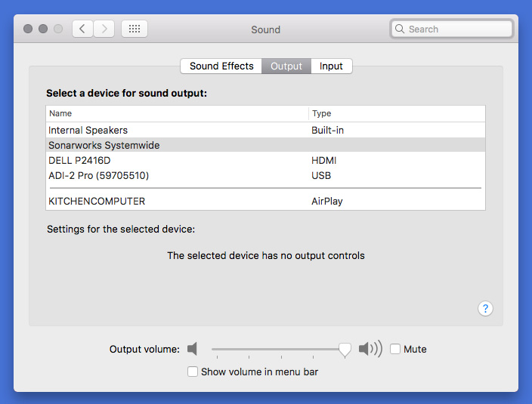Close the Sound preferences window
The image size is (532, 404).
(28, 29)
